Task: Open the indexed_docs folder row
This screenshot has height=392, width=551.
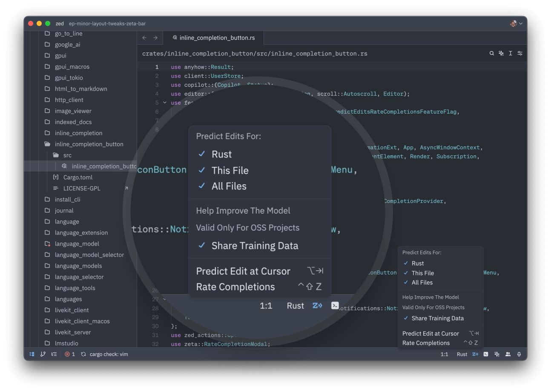Action: coord(80,122)
